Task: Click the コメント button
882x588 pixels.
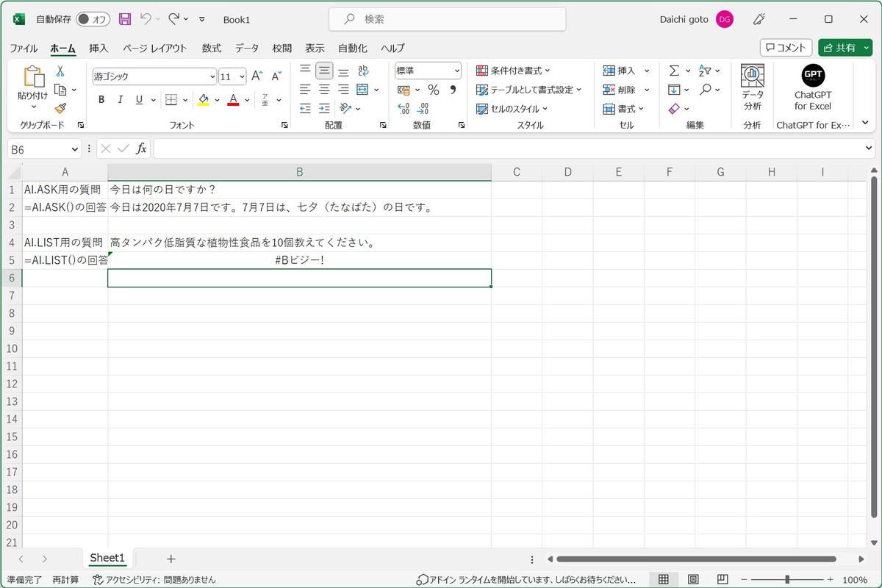Action: (x=786, y=48)
